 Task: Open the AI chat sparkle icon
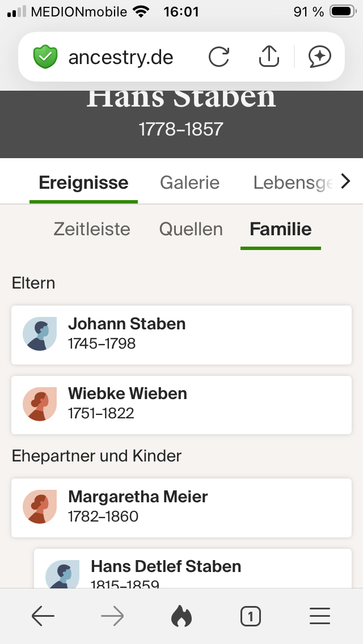[319, 57]
